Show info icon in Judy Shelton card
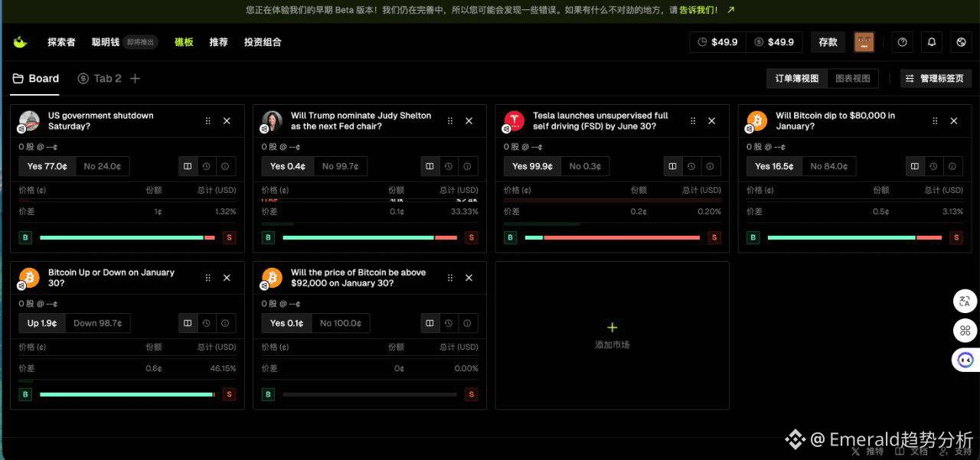This screenshot has height=460, width=980. pos(467,166)
